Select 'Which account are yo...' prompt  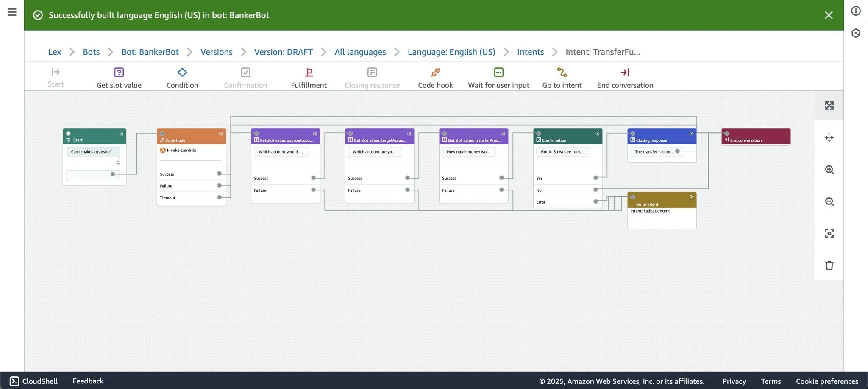point(375,152)
